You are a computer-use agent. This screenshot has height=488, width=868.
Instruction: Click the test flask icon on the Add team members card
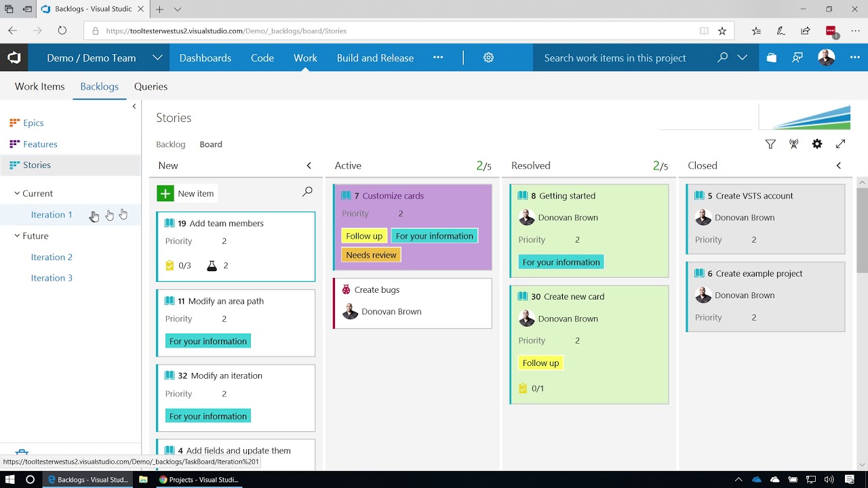[x=212, y=266]
